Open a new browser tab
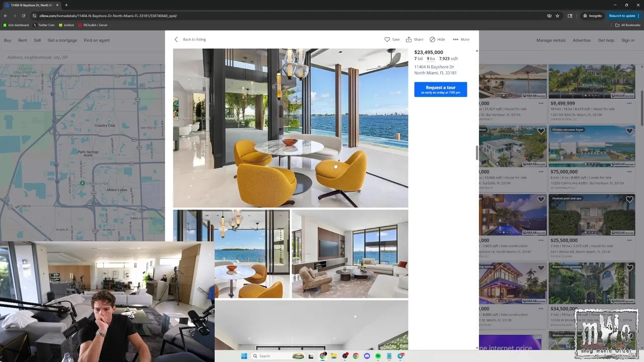Image resolution: width=644 pixels, height=362 pixels. click(x=66, y=5)
